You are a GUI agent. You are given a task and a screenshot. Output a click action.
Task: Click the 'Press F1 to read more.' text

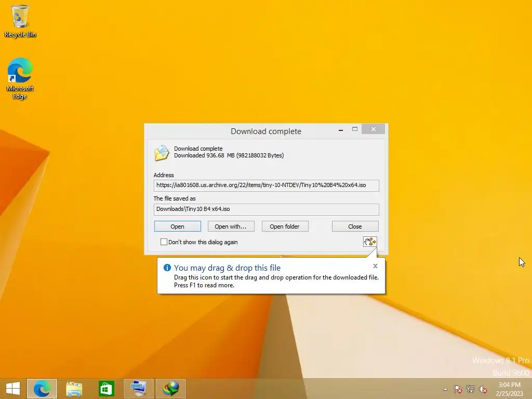pyautogui.click(x=204, y=285)
